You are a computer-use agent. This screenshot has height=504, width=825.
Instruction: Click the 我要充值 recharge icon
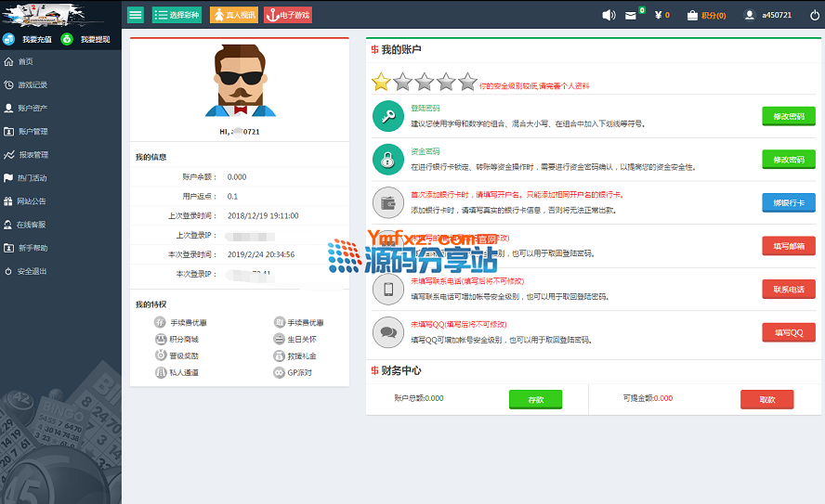(8, 39)
